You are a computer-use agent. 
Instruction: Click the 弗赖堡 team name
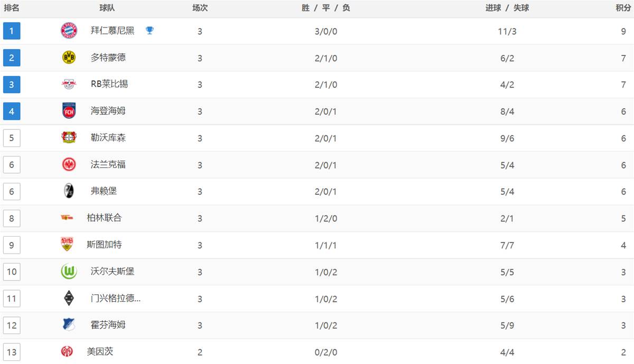(x=104, y=191)
